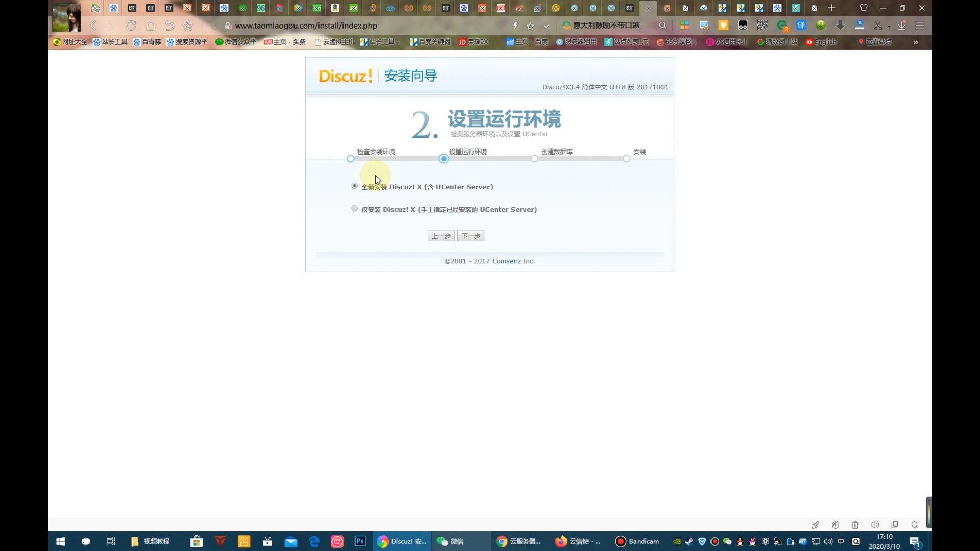The width and height of the screenshot is (980, 551).
Task: Open a new browser tab with plus
Action: coord(832,8)
